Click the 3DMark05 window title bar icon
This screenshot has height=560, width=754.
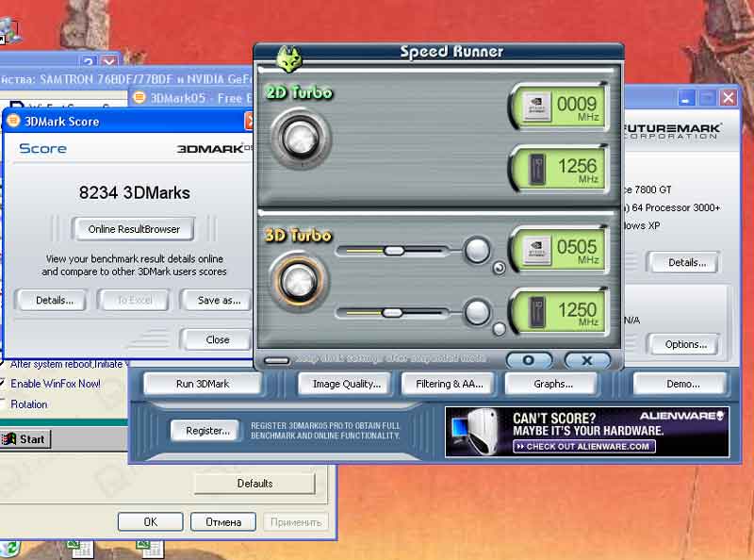click(139, 98)
